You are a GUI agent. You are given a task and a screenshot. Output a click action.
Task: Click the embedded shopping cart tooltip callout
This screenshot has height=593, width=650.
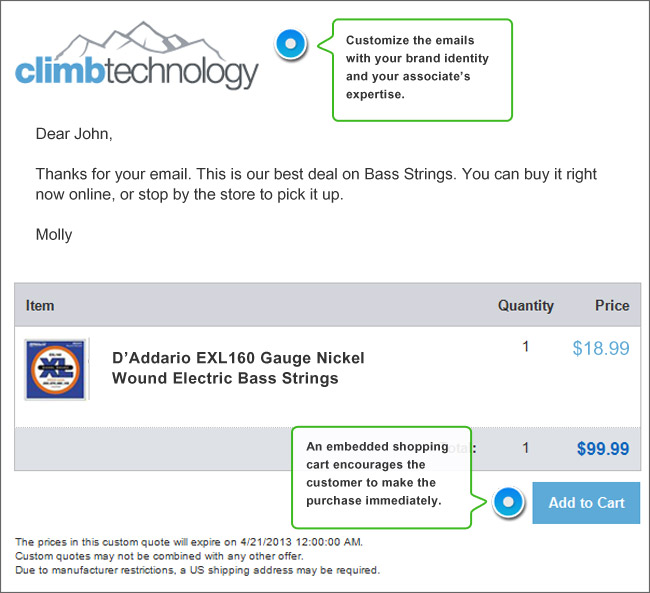click(x=382, y=477)
